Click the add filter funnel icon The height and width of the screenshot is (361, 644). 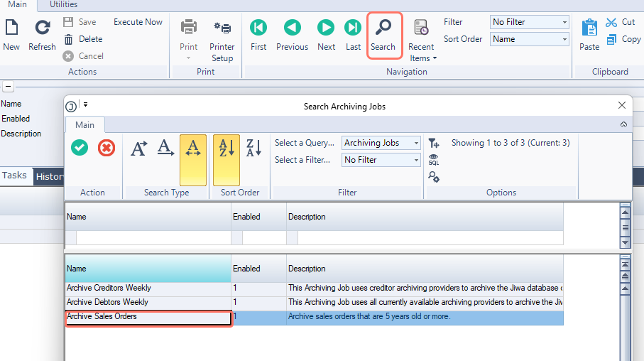tap(434, 143)
